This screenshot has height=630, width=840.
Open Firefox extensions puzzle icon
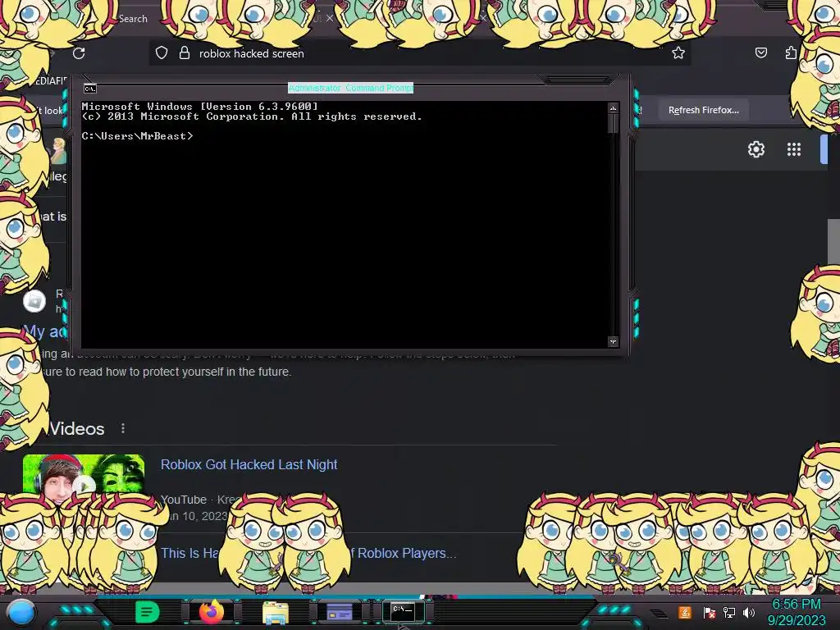[x=791, y=52]
